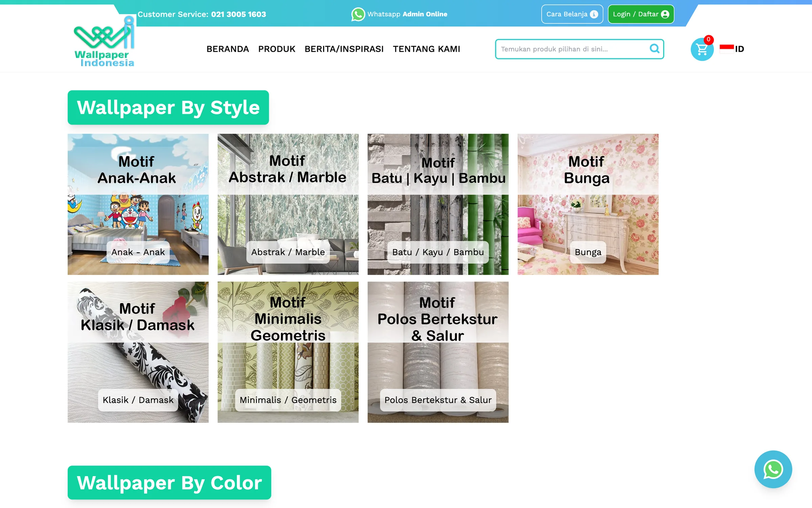Click the Wallpaper By Style heading
This screenshot has width=812, height=508.
click(x=168, y=107)
